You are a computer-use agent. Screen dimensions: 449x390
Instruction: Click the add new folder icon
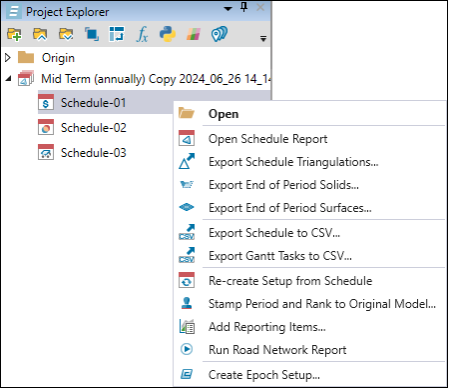point(14,34)
